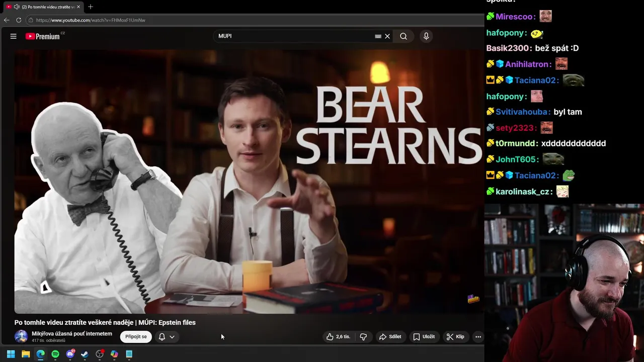644x362 pixels.
Task: Open the Windows Start menu
Action: point(11,354)
